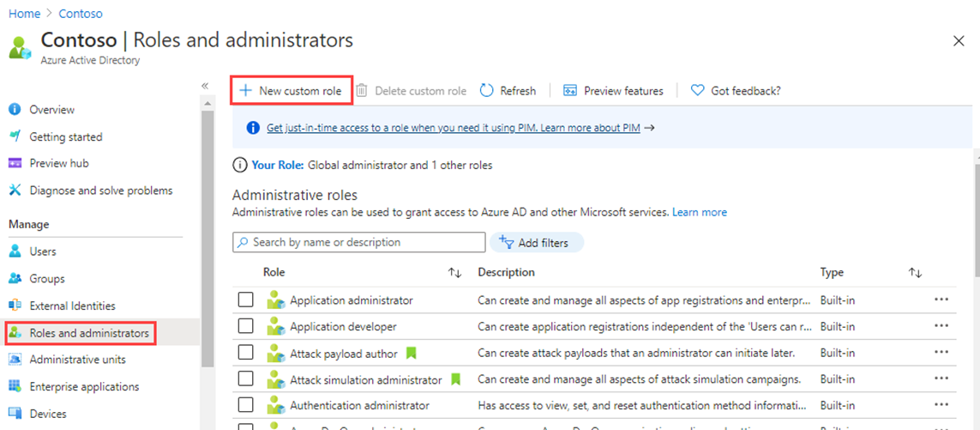Click Attack simulation administrator role name
This screenshot has height=430, width=980.
pyautogui.click(x=366, y=379)
